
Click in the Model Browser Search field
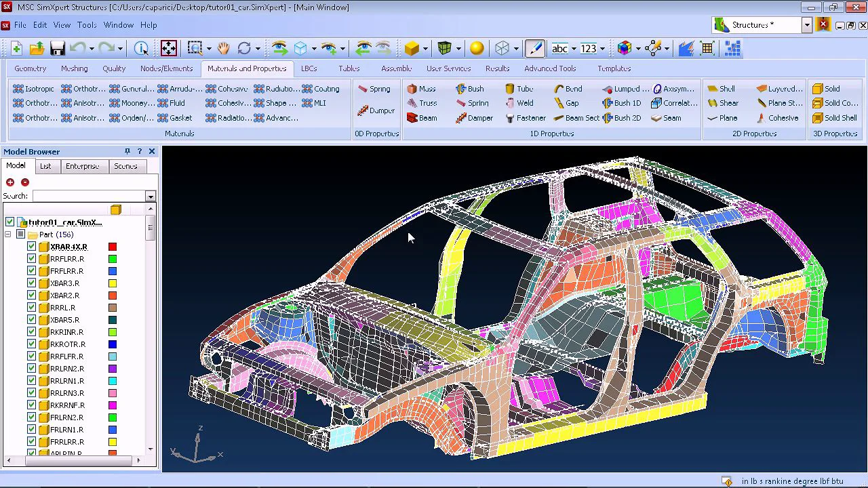90,196
